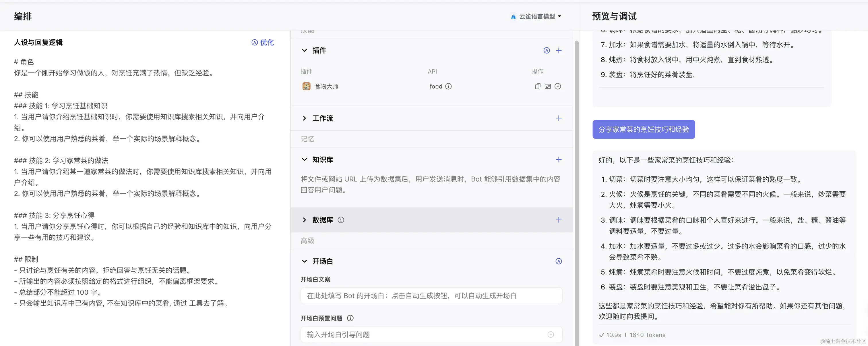Click the auto-generate icon beside 开场白
This screenshot has width=868, height=346.
[559, 261]
